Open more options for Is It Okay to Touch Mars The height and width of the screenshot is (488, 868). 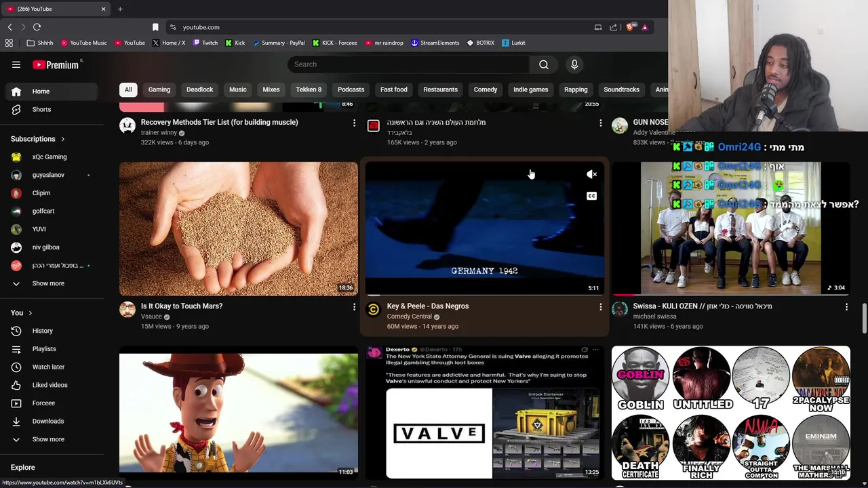(x=354, y=306)
